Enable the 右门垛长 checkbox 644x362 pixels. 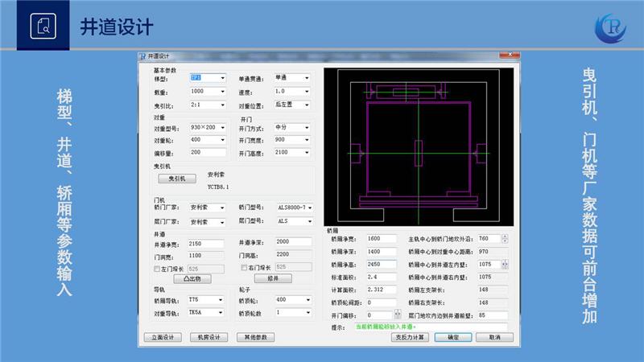pyautogui.click(x=244, y=268)
